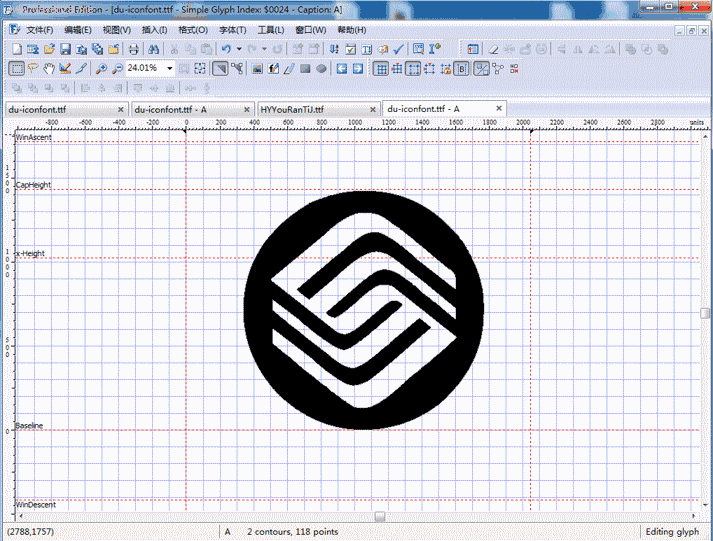Import an image into the glyph
Viewport: 713px width, 541px height.
tap(257, 69)
